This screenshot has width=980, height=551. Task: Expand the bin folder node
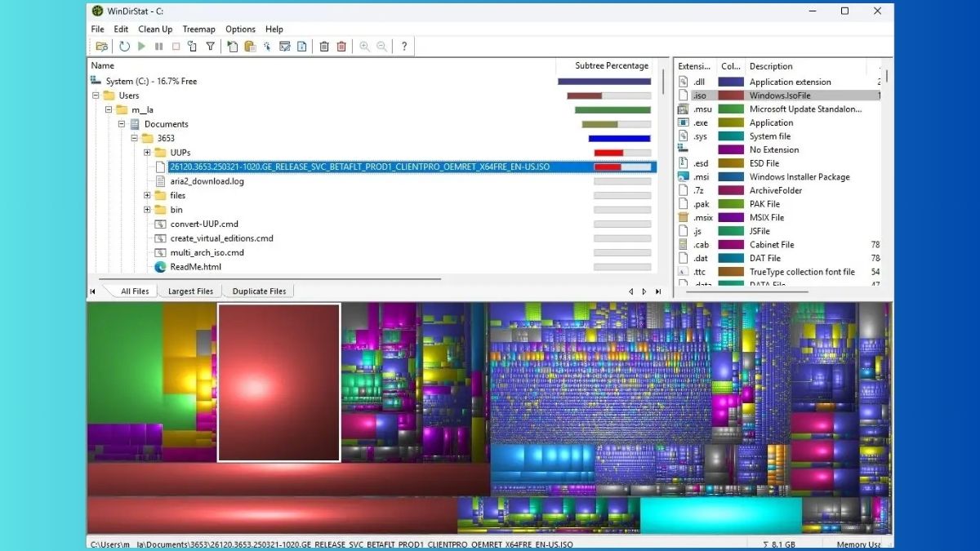pos(147,210)
